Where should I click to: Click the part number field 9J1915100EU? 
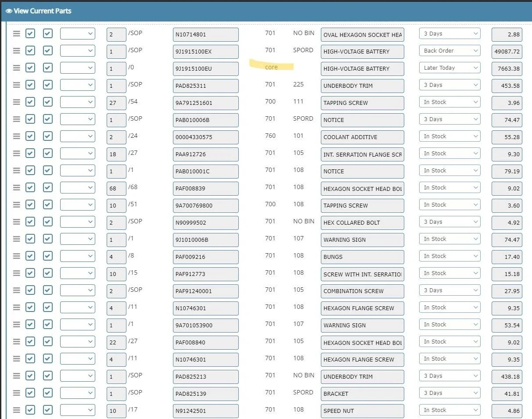206,69
